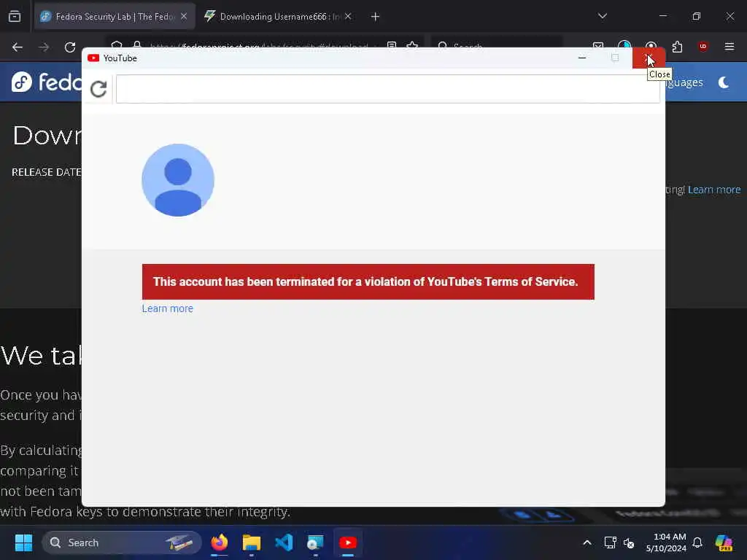
Task: Open the network status tray icon
Action: point(610,542)
